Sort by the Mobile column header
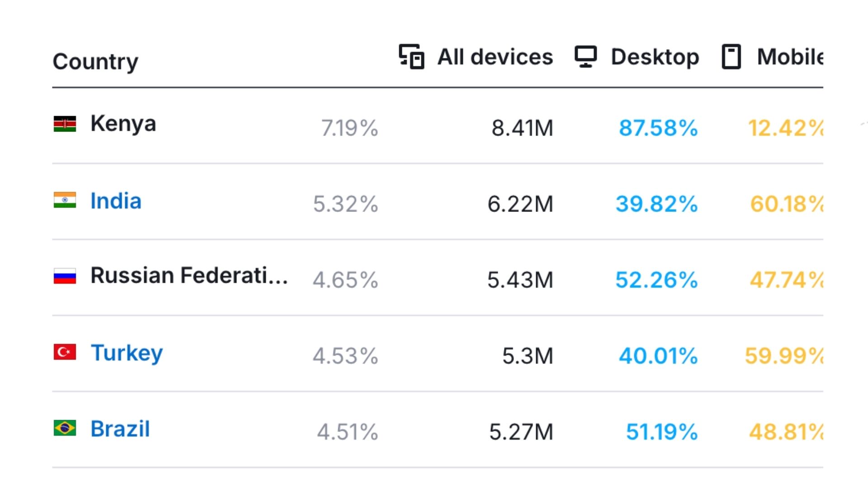Image resolution: width=868 pixels, height=488 pixels. 789,57
